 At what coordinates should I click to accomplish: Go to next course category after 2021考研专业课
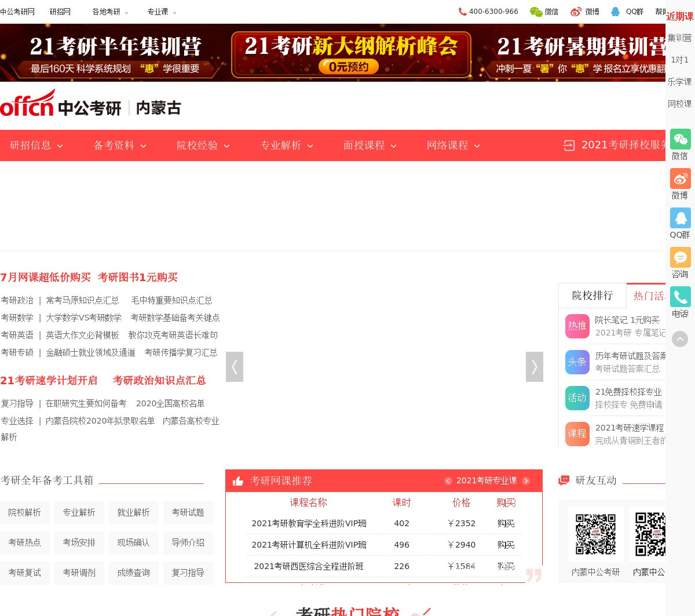click(526, 481)
